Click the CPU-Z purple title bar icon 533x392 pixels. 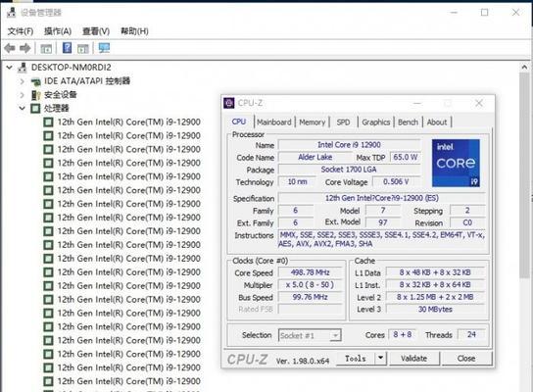pyautogui.click(x=229, y=103)
